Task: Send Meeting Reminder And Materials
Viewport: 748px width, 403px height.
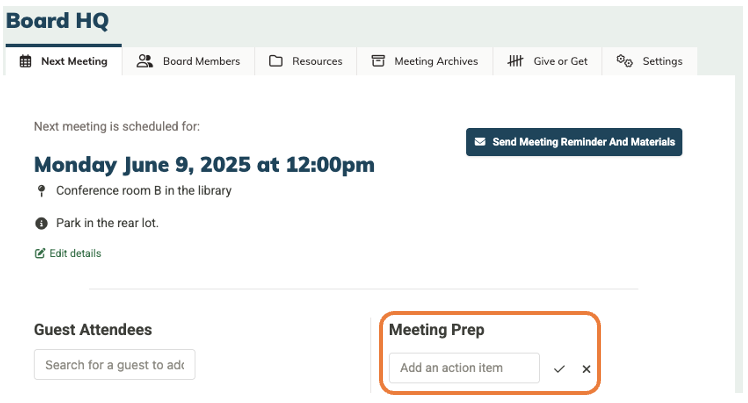Action: pyautogui.click(x=574, y=142)
